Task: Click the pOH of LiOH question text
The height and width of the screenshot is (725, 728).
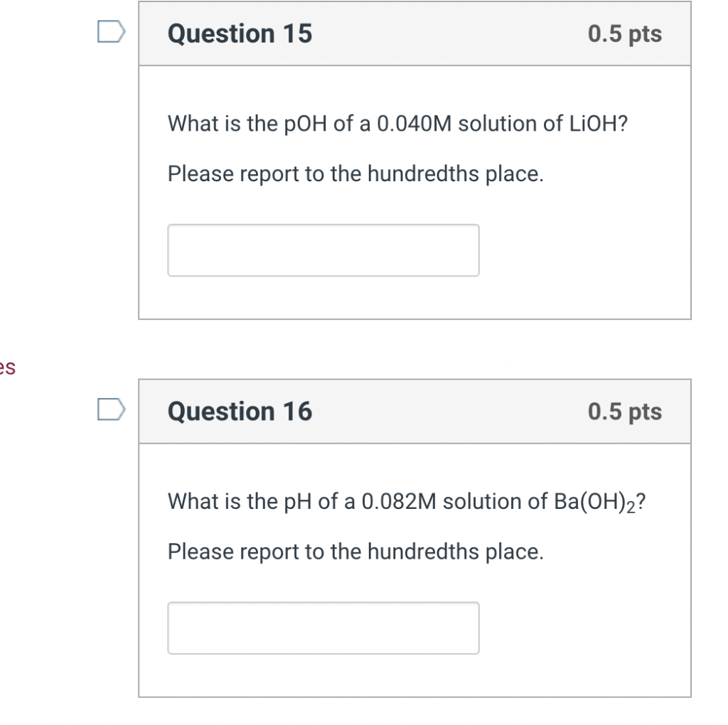Action: click(x=397, y=124)
